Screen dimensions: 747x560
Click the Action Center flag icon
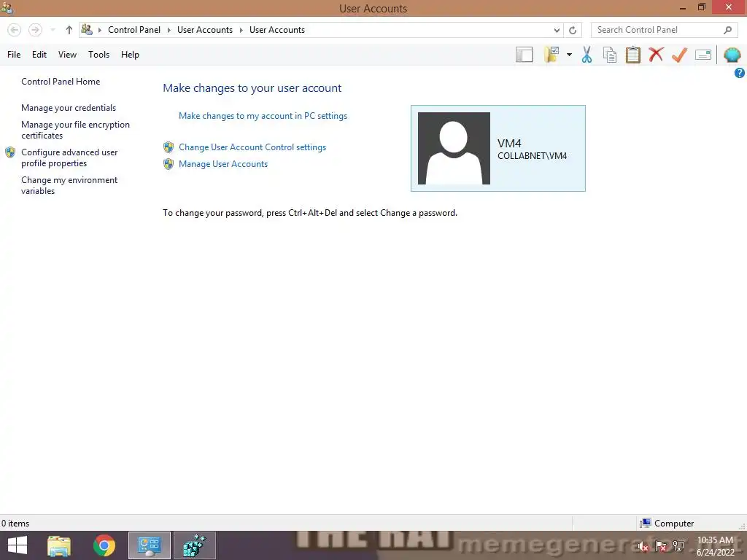tap(661, 547)
